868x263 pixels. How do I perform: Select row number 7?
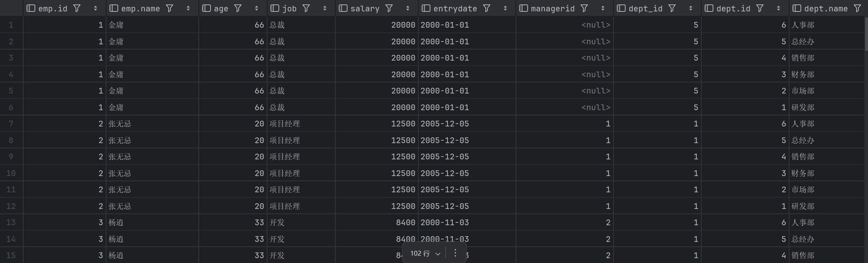(11, 124)
